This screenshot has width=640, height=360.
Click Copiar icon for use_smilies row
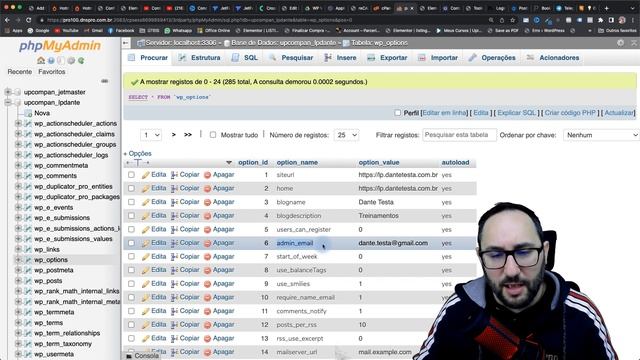click(174, 284)
